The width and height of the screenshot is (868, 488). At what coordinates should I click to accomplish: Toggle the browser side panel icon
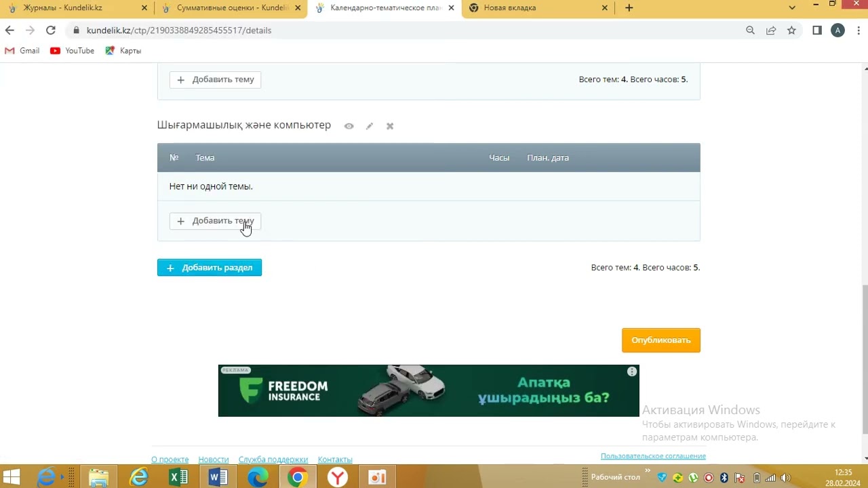817,30
